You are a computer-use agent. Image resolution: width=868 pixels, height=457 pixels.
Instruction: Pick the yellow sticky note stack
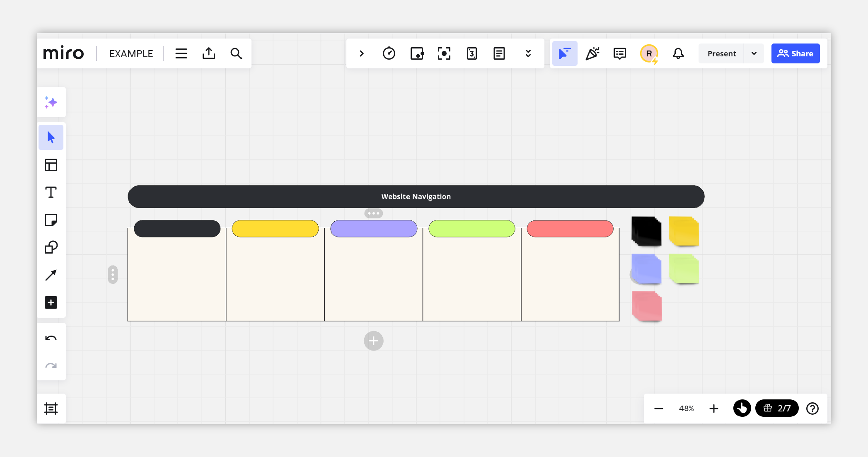pos(684,231)
